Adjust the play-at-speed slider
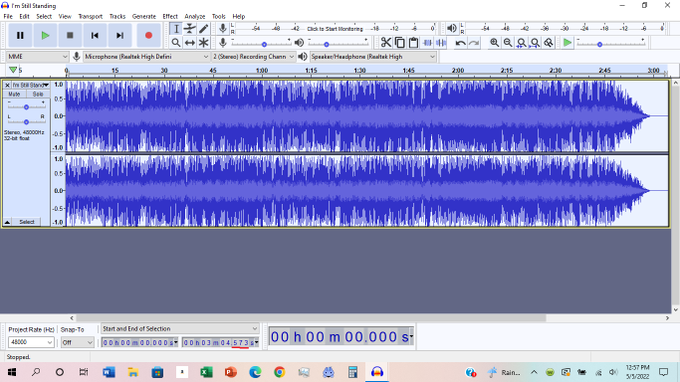This screenshot has height=382, width=680. (611, 43)
